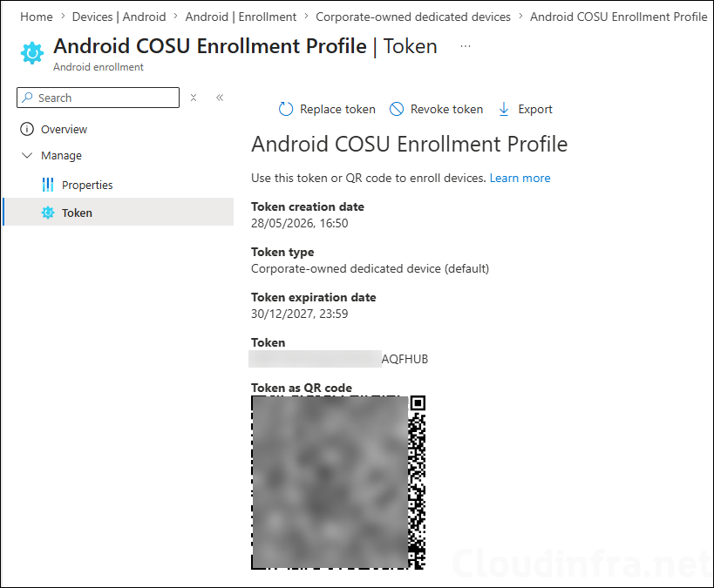Screen dimensions: 714x588
Task: Click the token value ending AQFHUB
Action: (x=338, y=359)
